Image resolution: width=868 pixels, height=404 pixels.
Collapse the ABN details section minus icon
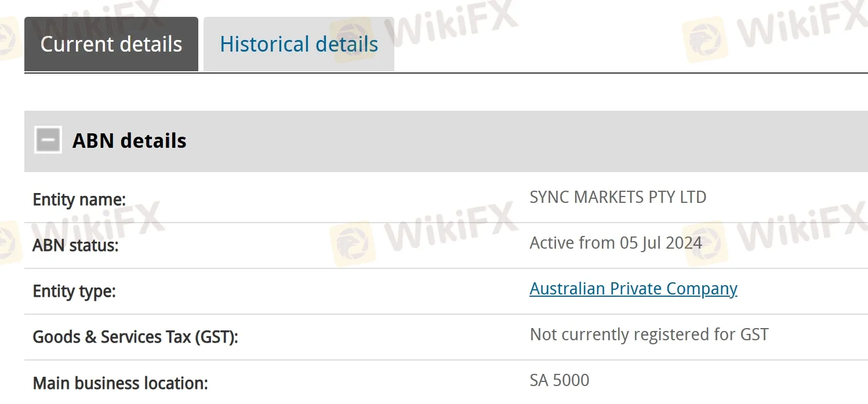tap(48, 140)
